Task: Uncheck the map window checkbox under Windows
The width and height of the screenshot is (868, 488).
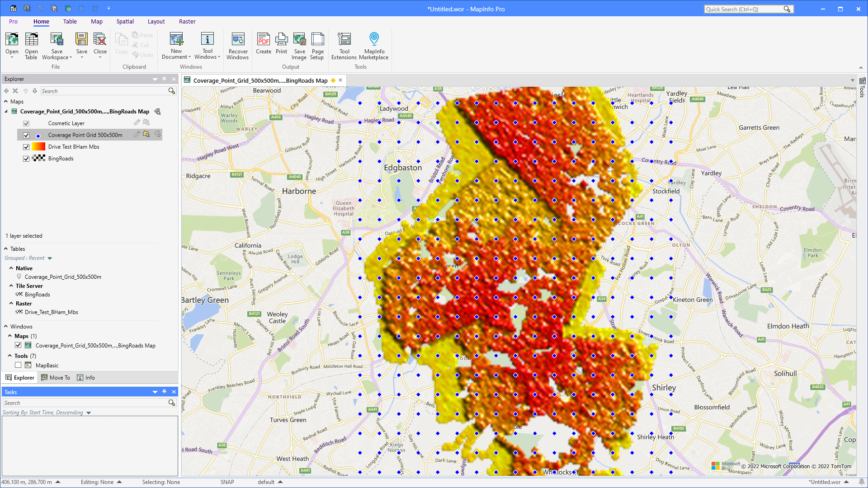Action: point(18,345)
